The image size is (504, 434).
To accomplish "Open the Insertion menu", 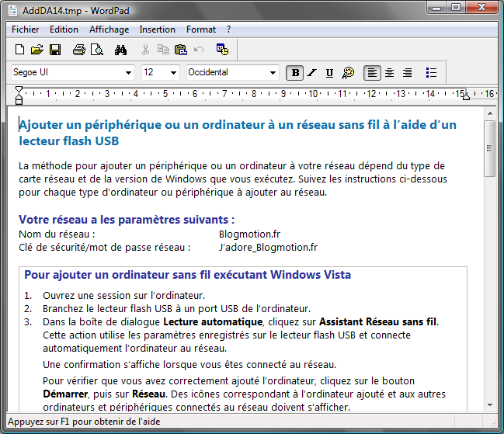I will (x=157, y=30).
